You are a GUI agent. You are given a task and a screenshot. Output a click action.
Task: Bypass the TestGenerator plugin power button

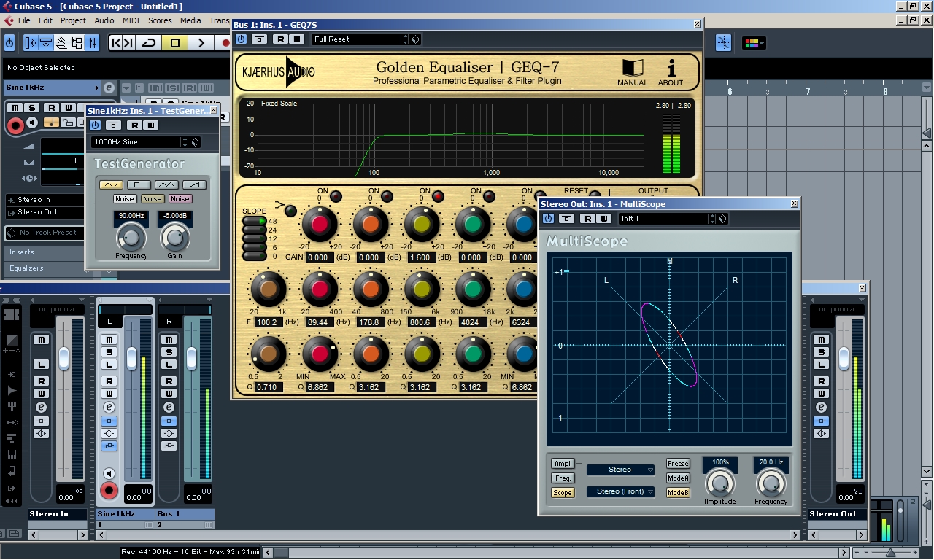coord(95,125)
